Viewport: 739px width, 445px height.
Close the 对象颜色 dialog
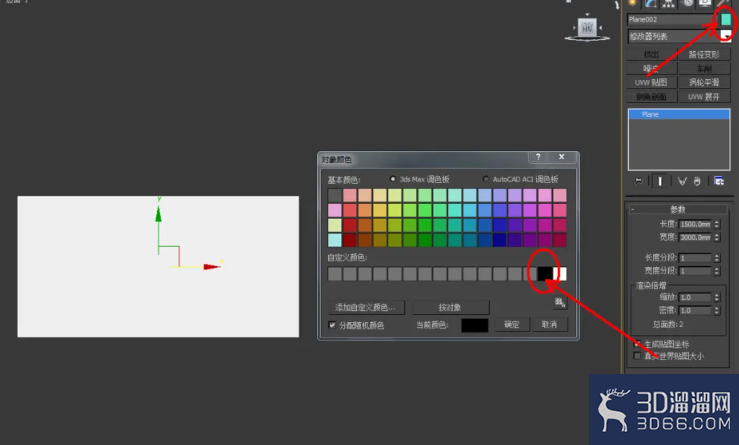561,157
